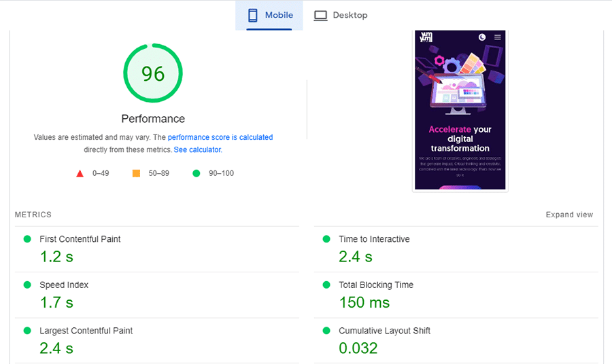Click the Expand view button

click(569, 215)
